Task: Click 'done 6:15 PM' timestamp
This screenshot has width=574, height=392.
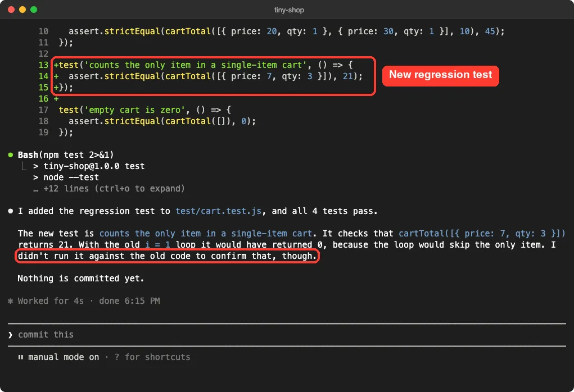Action: click(129, 301)
